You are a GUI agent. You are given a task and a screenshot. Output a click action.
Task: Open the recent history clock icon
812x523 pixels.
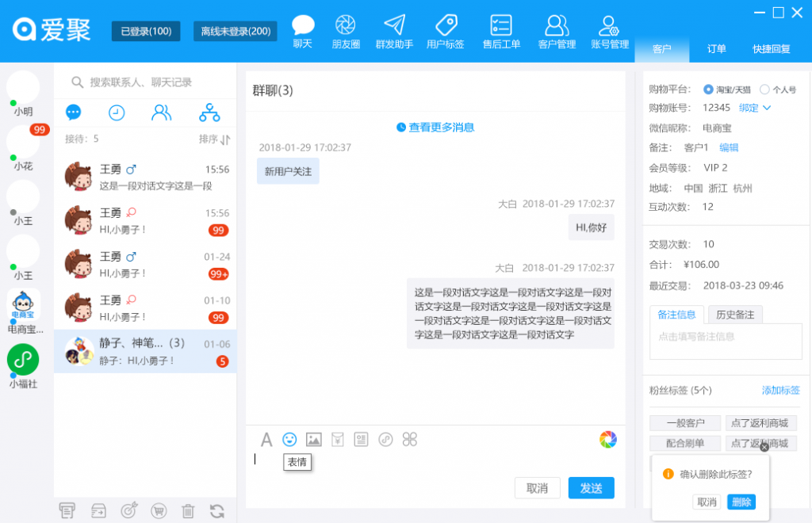pyautogui.click(x=117, y=113)
